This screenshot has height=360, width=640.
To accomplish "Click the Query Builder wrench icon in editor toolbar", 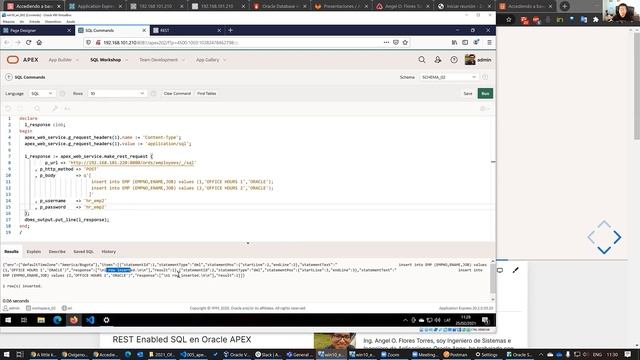I will [x=55, y=109].
